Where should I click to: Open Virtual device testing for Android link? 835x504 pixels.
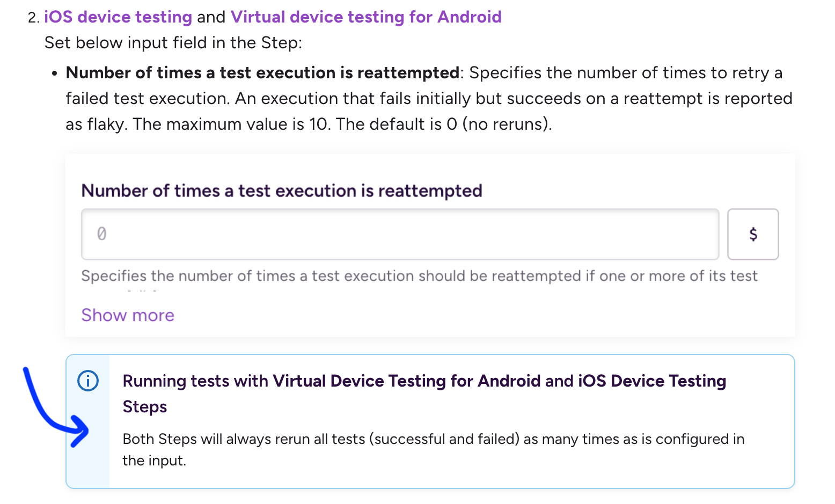point(366,17)
